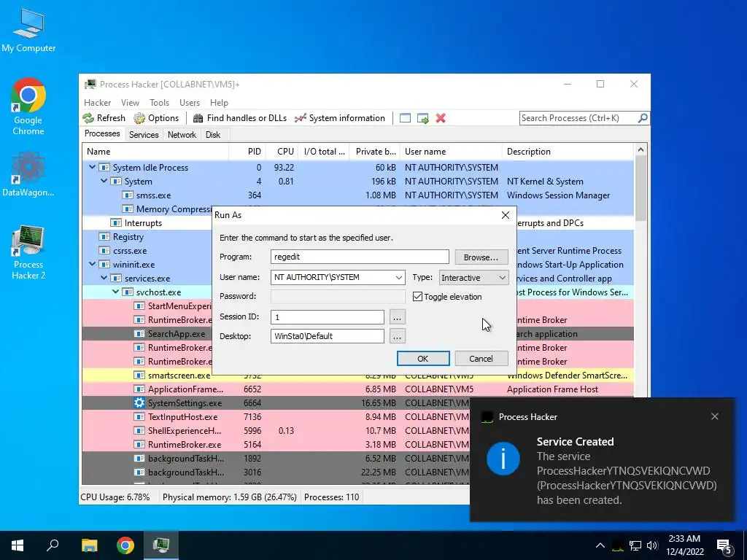The image size is (747, 560).
Task: Click OK in Run As dialog
Action: pyautogui.click(x=423, y=359)
